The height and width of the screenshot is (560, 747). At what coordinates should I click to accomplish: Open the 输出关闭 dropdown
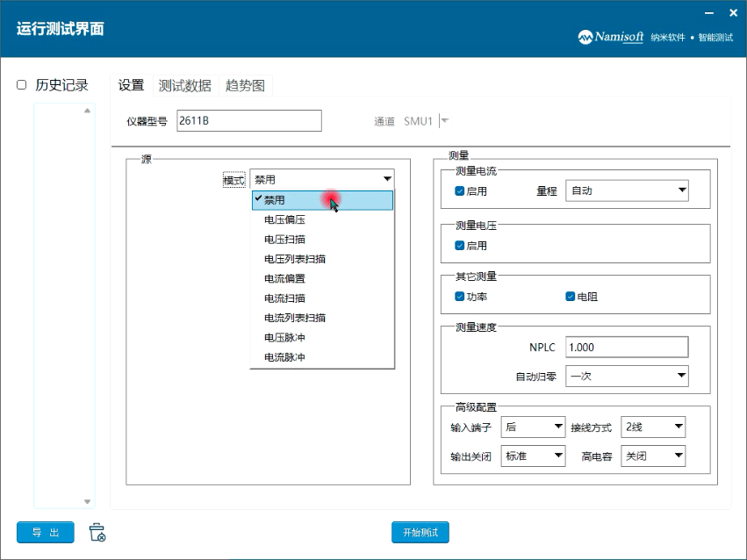point(533,456)
